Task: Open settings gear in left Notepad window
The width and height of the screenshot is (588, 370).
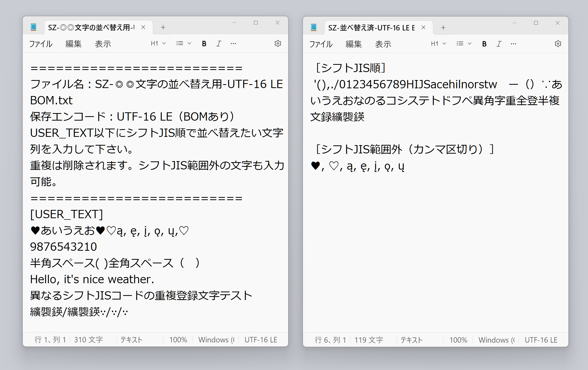Action: (278, 44)
